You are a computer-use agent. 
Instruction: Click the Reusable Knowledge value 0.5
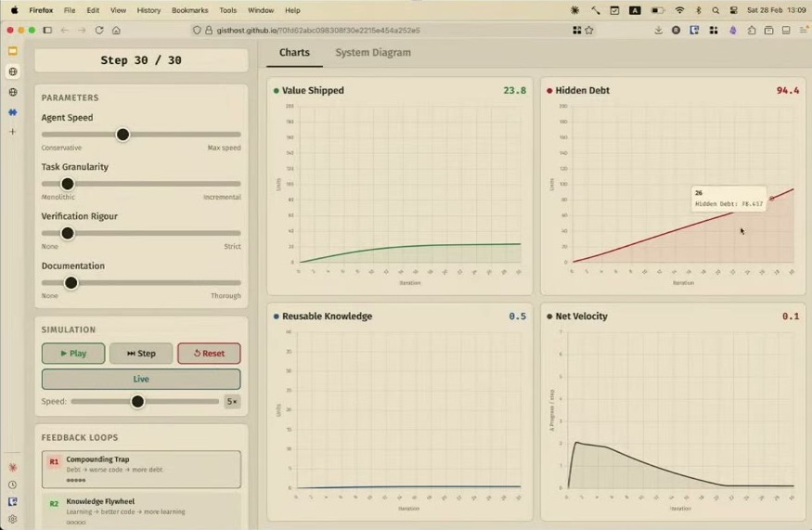[x=517, y=316]
